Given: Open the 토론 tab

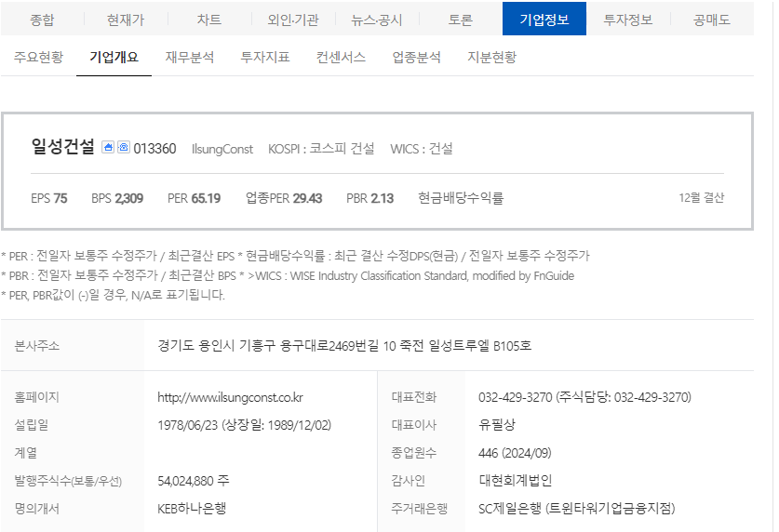Looking at the screenshot, I should click(x=461, y=20).
